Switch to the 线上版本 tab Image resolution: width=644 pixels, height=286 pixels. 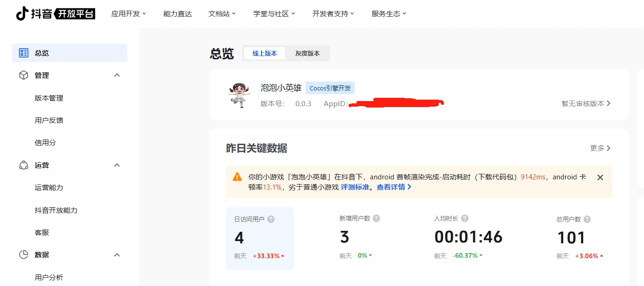tap(265, 53)
